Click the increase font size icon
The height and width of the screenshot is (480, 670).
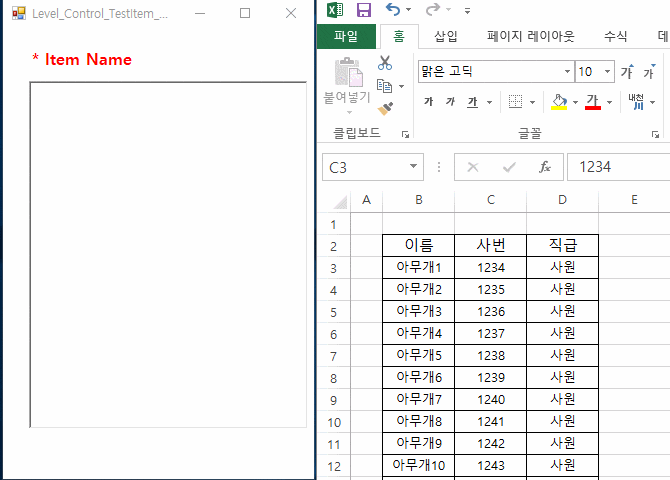pyautogui.click(x=628, y=71)
